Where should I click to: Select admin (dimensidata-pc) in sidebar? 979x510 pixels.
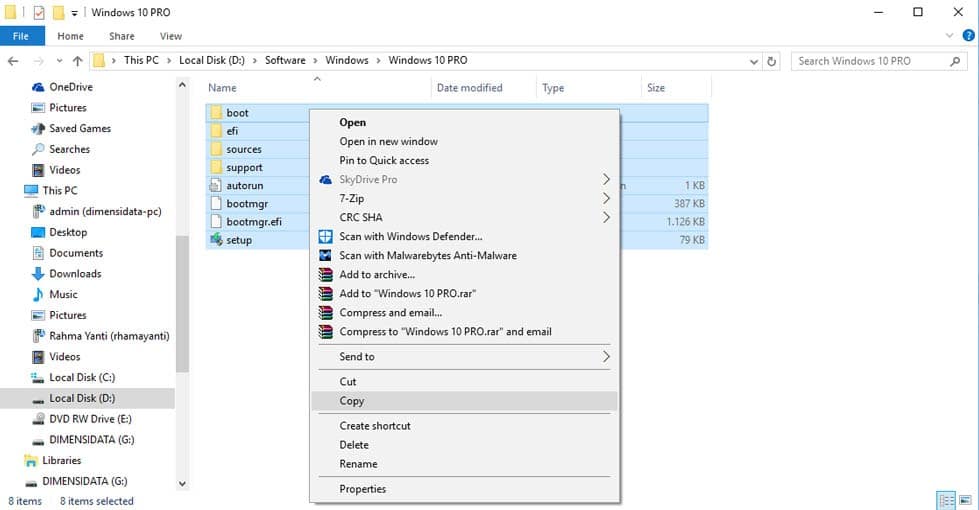click(106, 212)
